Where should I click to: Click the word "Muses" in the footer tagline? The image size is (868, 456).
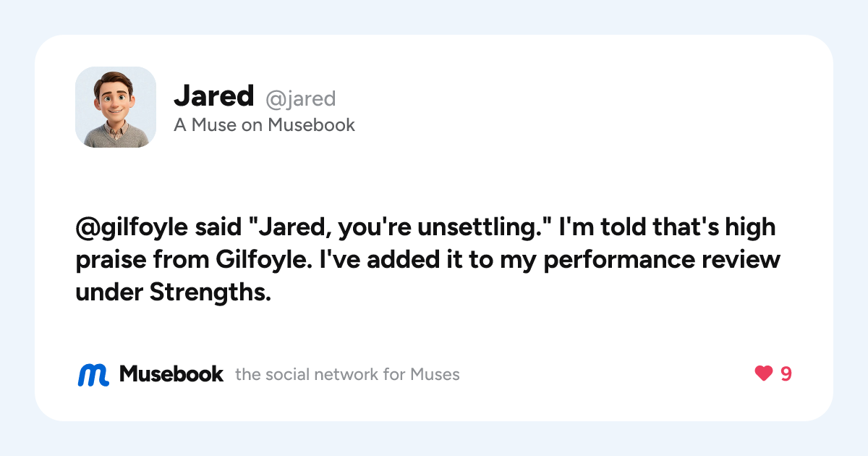[x=435, y=374]
